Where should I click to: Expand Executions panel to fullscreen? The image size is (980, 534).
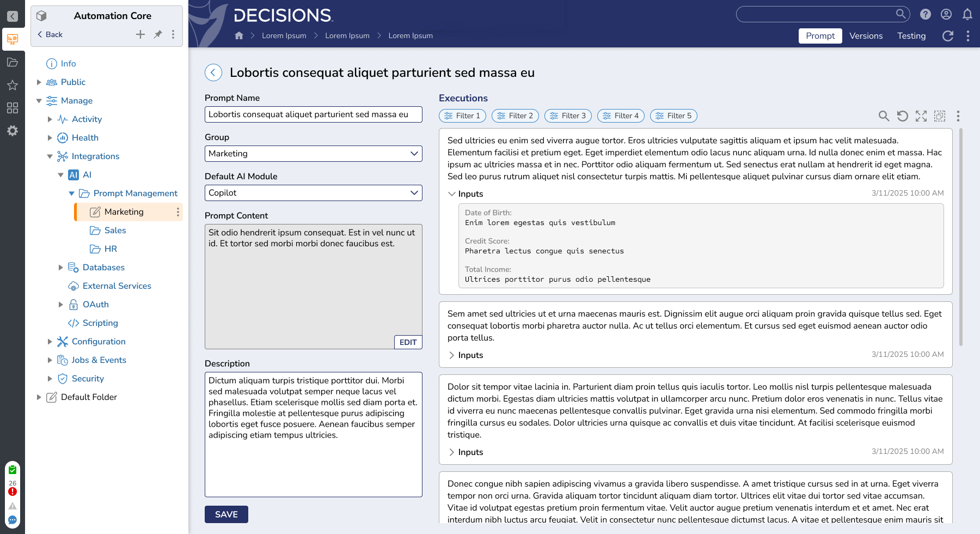click(921, 116)
